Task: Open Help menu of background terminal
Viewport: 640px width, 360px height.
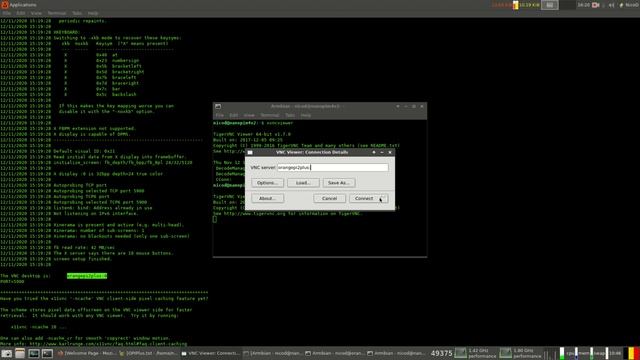Action: 93,13
